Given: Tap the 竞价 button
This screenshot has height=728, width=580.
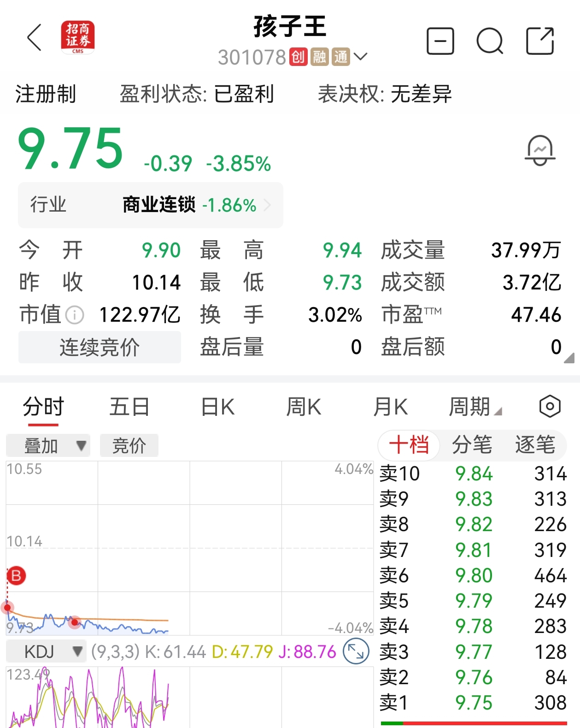Looking at the screenshot, I should [129, 445].
